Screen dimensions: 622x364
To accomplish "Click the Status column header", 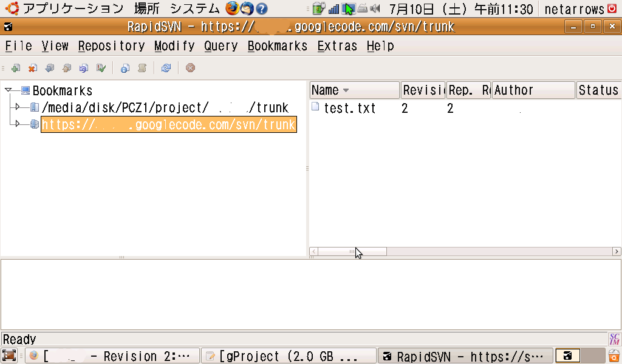I will click(x=598, y=90).
